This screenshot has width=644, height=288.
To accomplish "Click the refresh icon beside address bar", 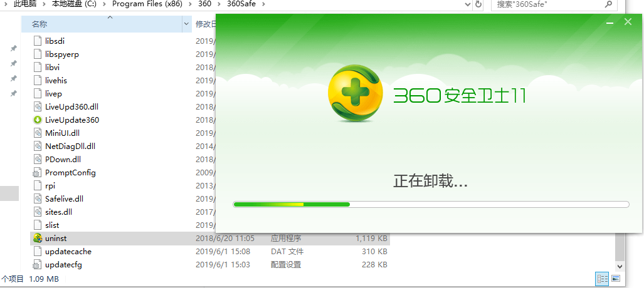I will point(479,4).
